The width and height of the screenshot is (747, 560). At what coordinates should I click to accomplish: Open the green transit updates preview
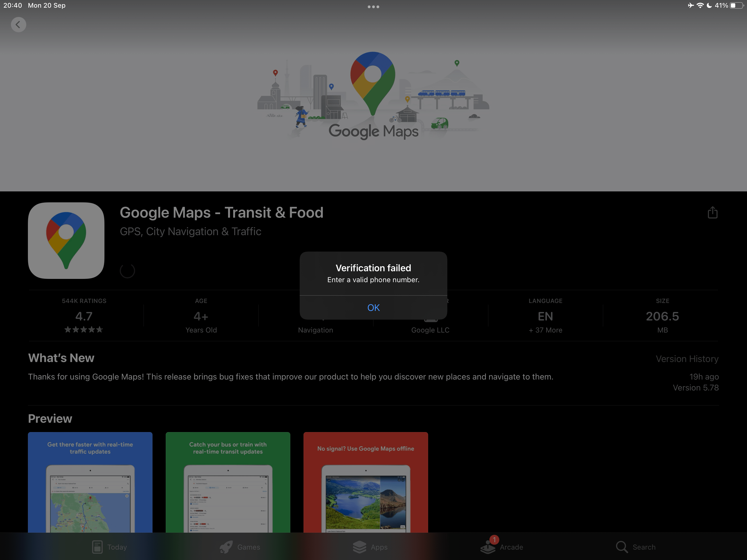[x=228, y=482]
